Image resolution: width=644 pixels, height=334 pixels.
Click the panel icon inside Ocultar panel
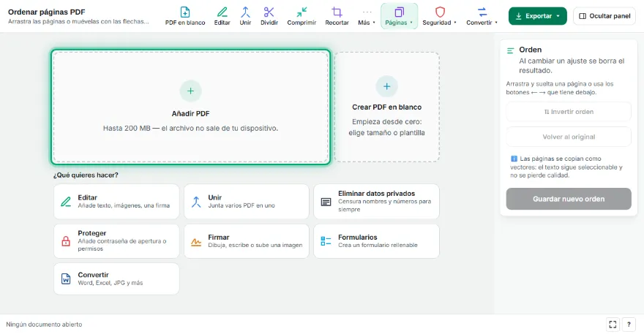coord(583,16)
